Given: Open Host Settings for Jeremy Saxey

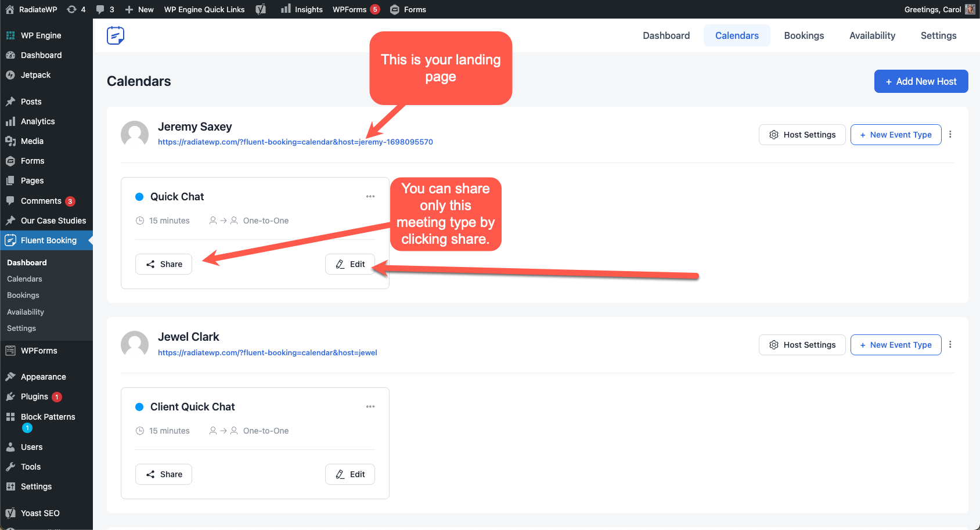Looking at the screenshot, I should 802,135.
